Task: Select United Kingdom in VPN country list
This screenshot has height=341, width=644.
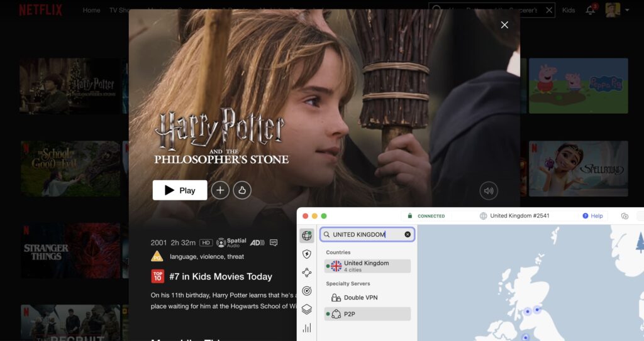Action: [x=367, y=266]
